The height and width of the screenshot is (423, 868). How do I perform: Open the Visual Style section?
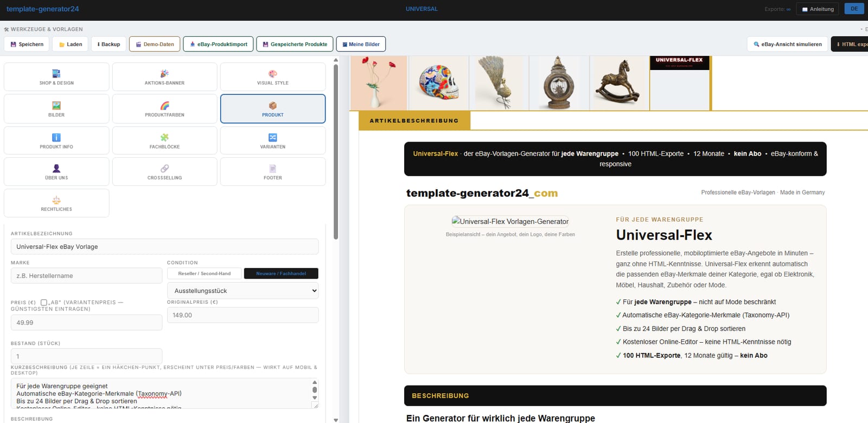273,77
